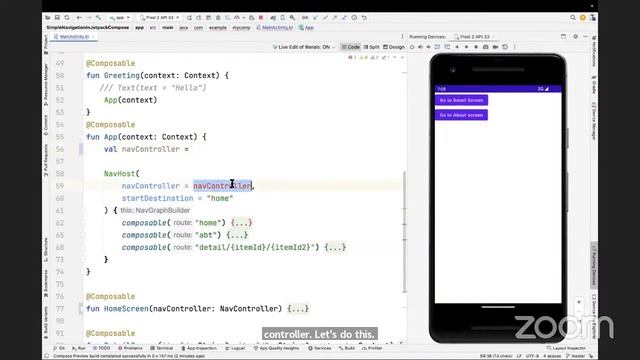640x360 pixels.
Task: Click the Save All icon in toolbar
Action: click(x=57, y=18)
